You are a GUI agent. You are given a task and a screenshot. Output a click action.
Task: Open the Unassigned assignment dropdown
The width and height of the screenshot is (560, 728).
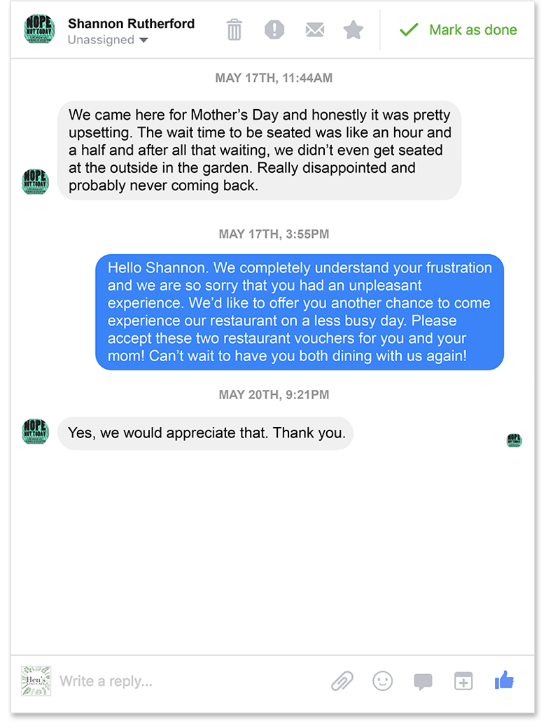pyautogui.click(x=108, y=40)
